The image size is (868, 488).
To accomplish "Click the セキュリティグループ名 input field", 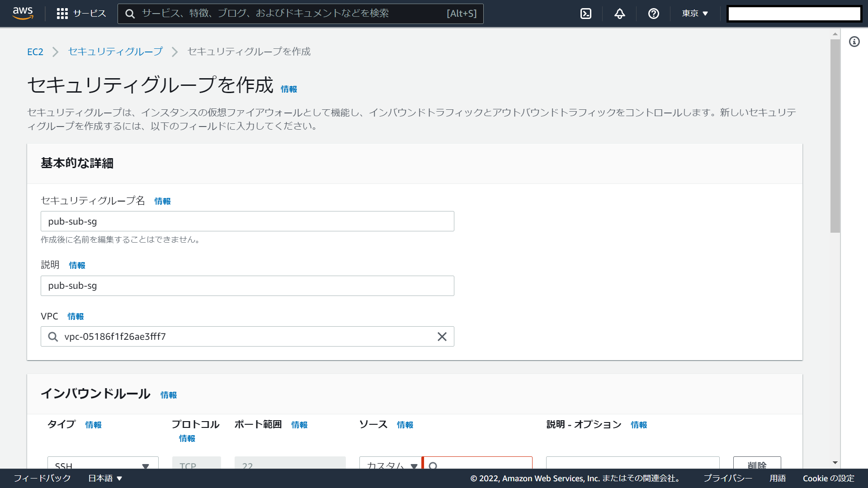I will pyautogui.click(x=247, y=221).
